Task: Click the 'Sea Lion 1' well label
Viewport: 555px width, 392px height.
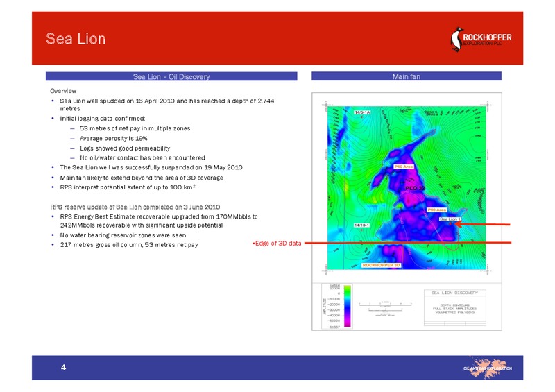Action: pyautogui.click(x=450, y=219)
